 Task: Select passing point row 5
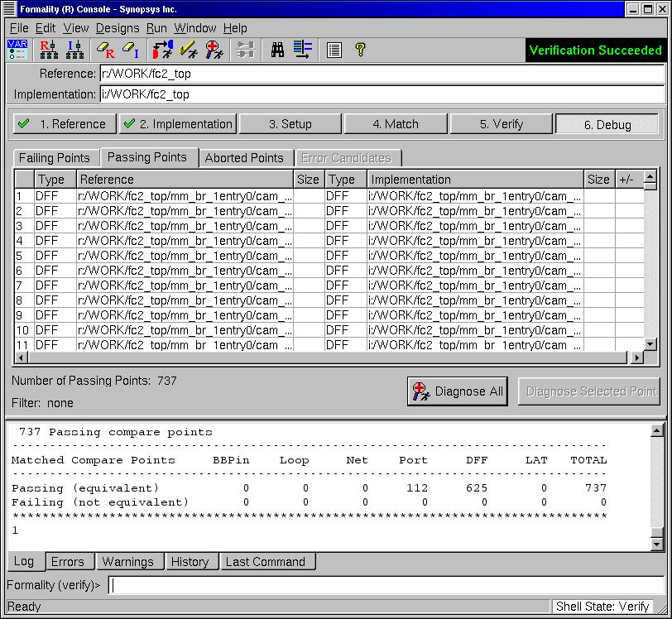click(x=329, y=256)
